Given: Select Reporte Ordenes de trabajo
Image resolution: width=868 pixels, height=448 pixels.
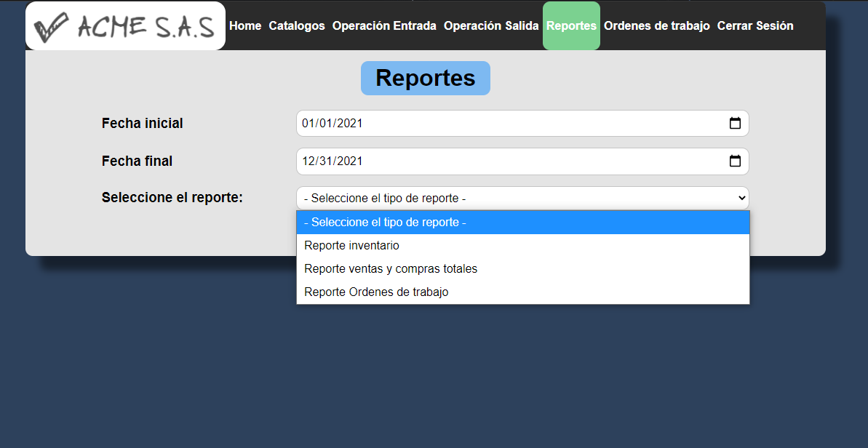Looking at the screenshot, I should coord(375,292).
